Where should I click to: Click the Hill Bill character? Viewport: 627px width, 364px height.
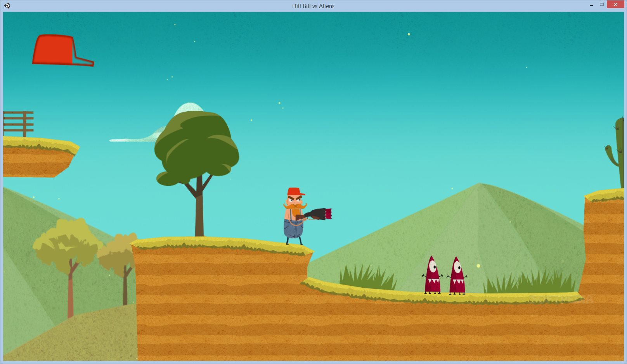[x=295, y=216]
